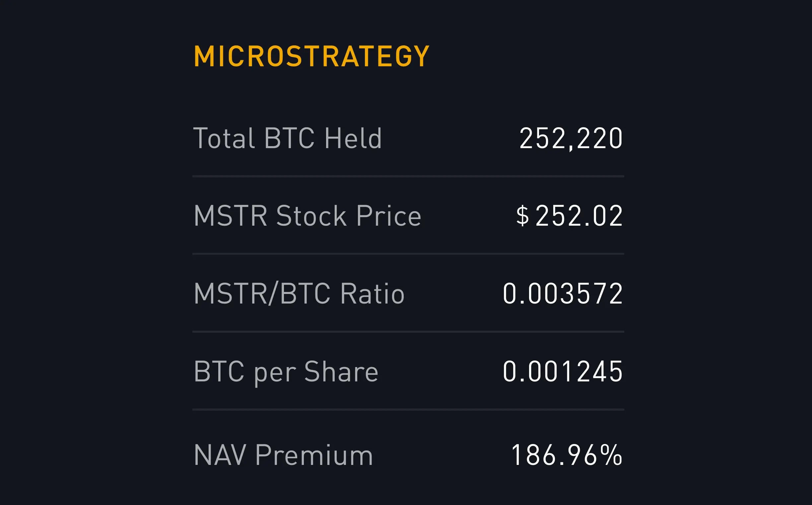Click the 0.001245 BTC per share value
Viewport: 812px width, 505px height.
click(x=563, y=371)
